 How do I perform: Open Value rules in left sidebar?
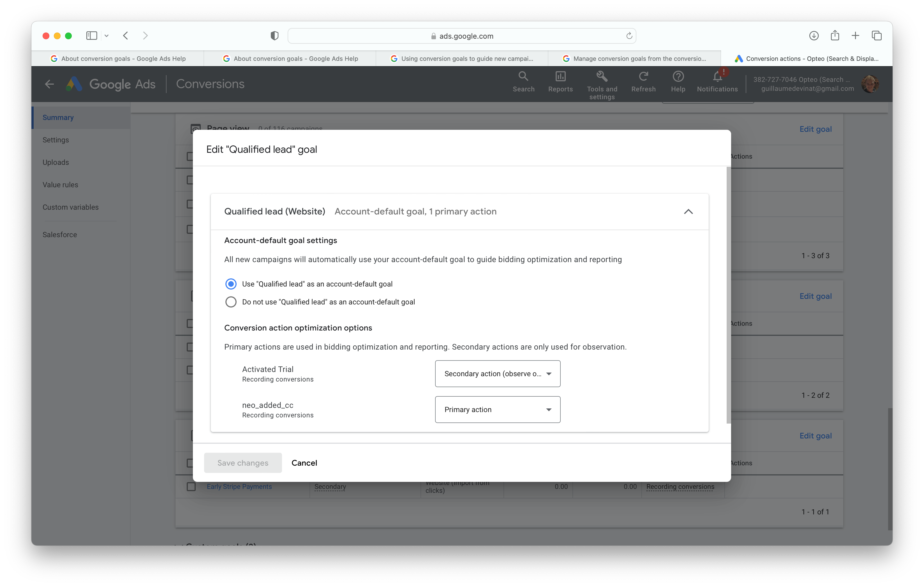click(x=60, y=184)
